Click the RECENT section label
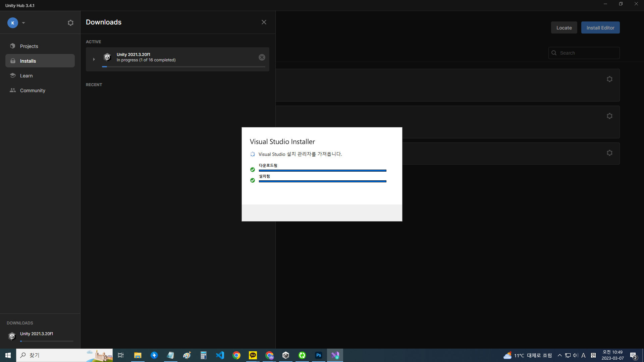This screenshot has height=362, width=644. 94,85
